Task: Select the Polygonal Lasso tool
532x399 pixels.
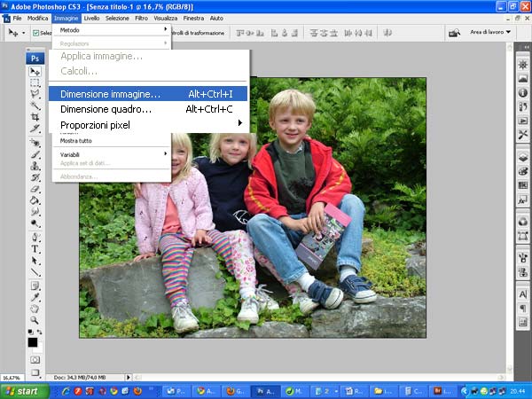Action: (35, 94)
